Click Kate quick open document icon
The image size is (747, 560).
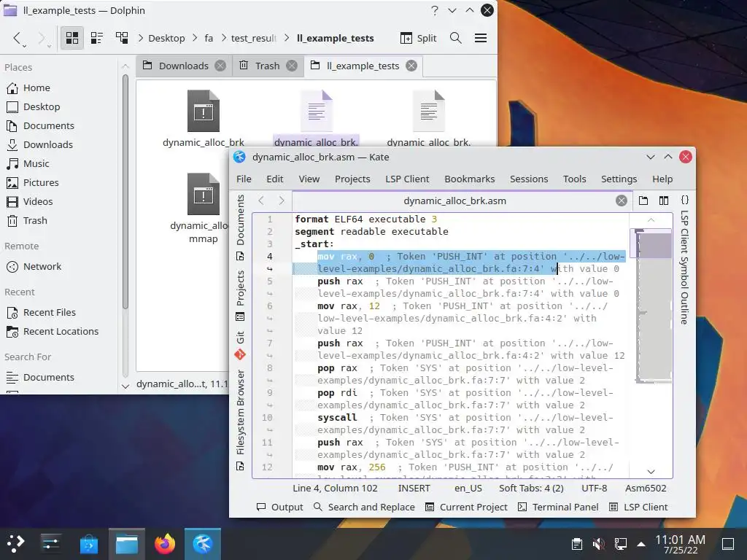point(643,201)
